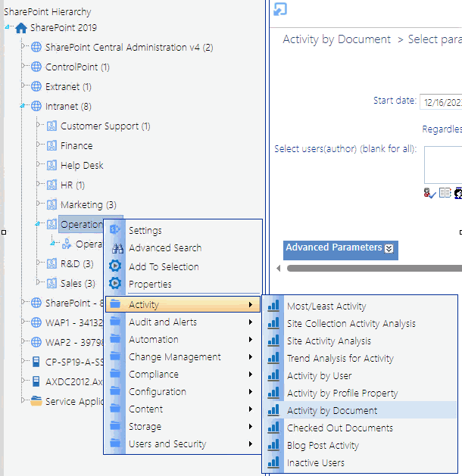This screenshot has height=476, width=462.
Task: Click the site icon beside the Opera subsite
Action: point(67,244)
